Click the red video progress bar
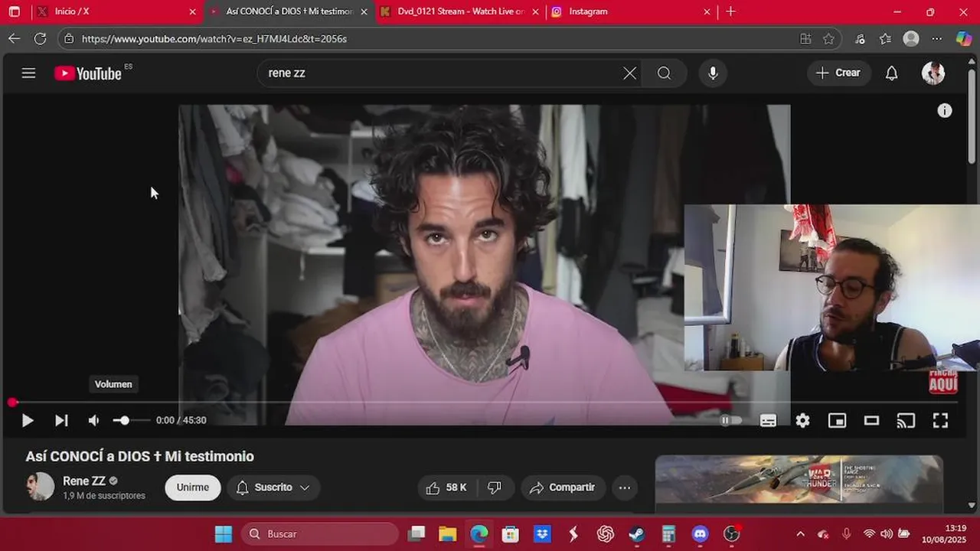 [x=485, y=402]
